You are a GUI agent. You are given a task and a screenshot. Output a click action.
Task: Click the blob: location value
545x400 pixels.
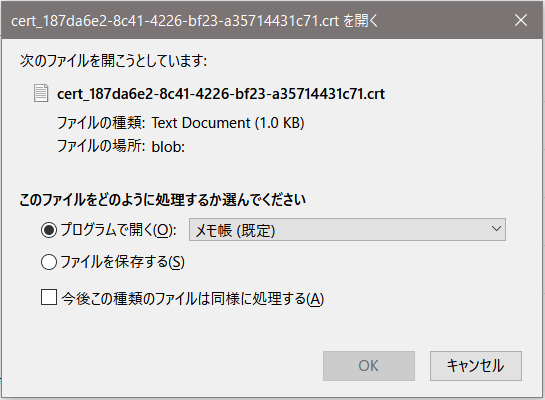(168, 147)
